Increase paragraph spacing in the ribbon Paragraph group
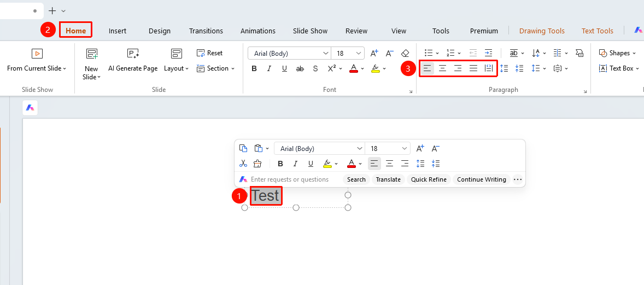The image size is (644, 285). pyautogui.click(x=504, y=68)
